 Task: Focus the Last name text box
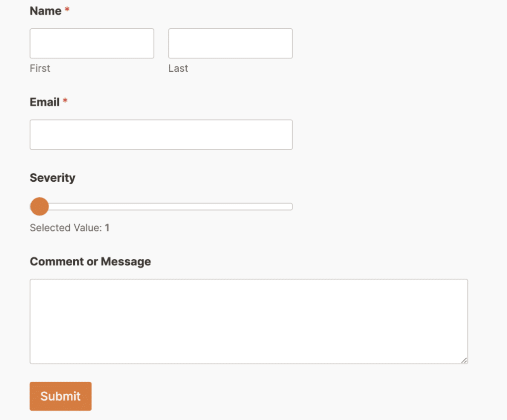(x=230, y=44)
